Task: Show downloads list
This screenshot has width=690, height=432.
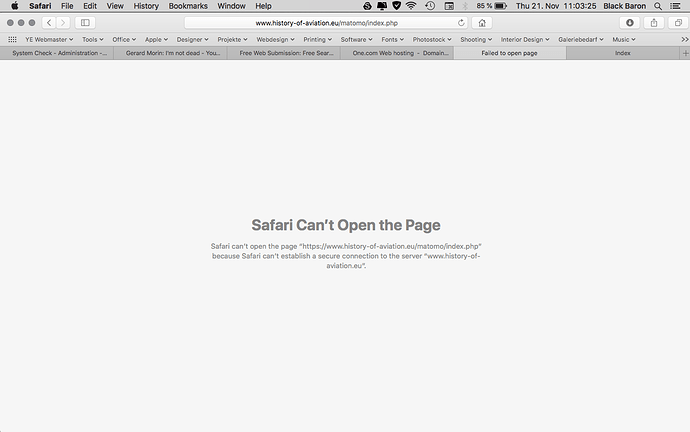Action: point(630,23)
